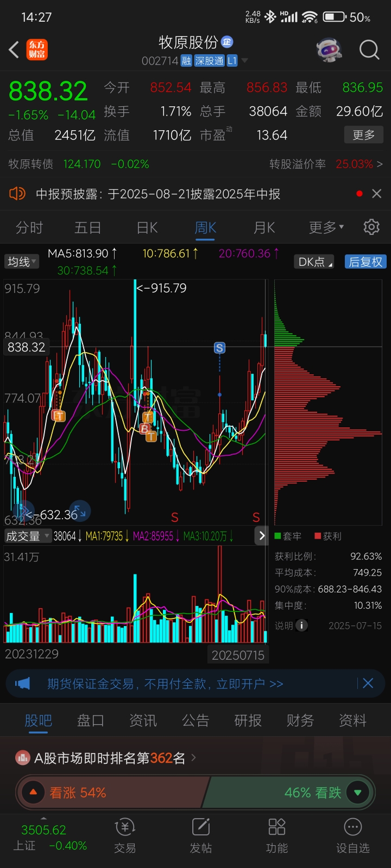The height and width of the screenshot is (868, 391).
Task: Tap the speaker announcement icon
Action: point(17,194)
